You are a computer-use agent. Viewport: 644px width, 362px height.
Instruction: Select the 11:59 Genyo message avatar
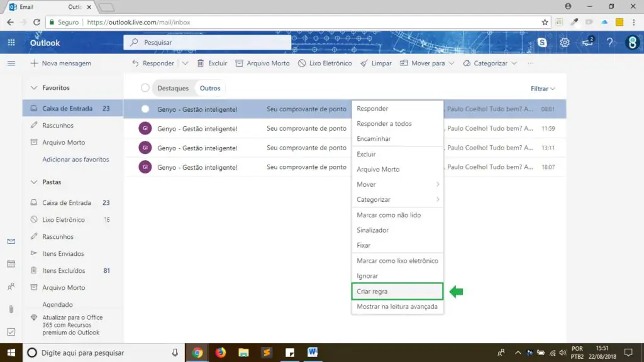click(145, 128)
